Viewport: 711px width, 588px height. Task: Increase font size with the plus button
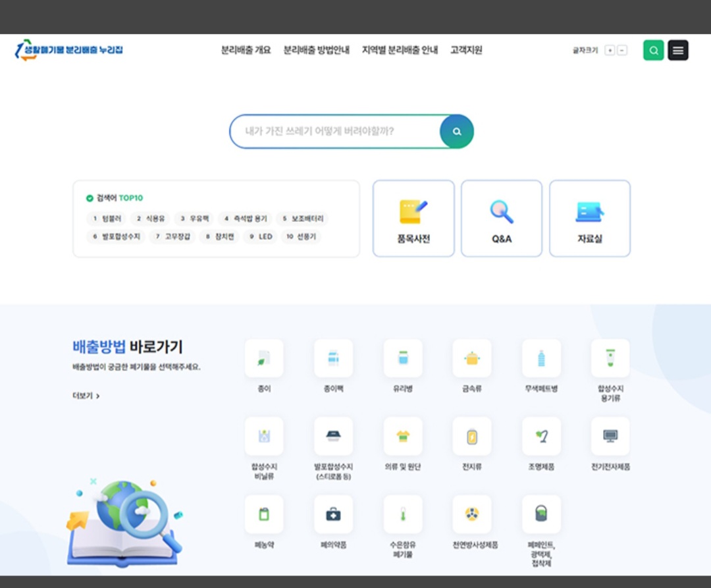(x=610, y=50)
